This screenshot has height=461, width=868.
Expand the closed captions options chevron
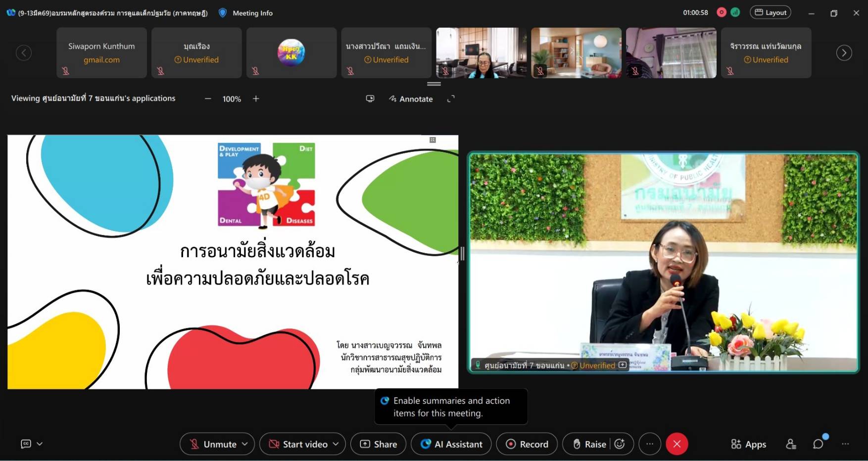tap(40, 444)
